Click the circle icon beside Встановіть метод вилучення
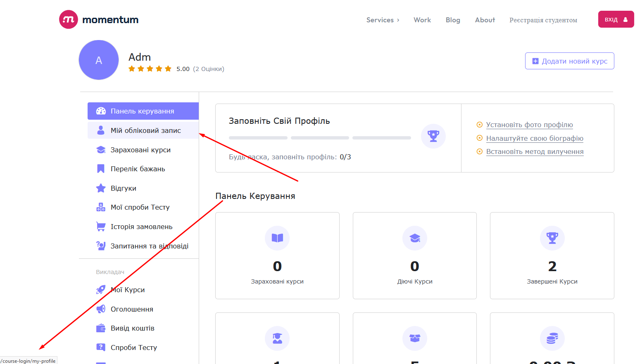The height and width of the screenshot is (364, 635). 480,151
